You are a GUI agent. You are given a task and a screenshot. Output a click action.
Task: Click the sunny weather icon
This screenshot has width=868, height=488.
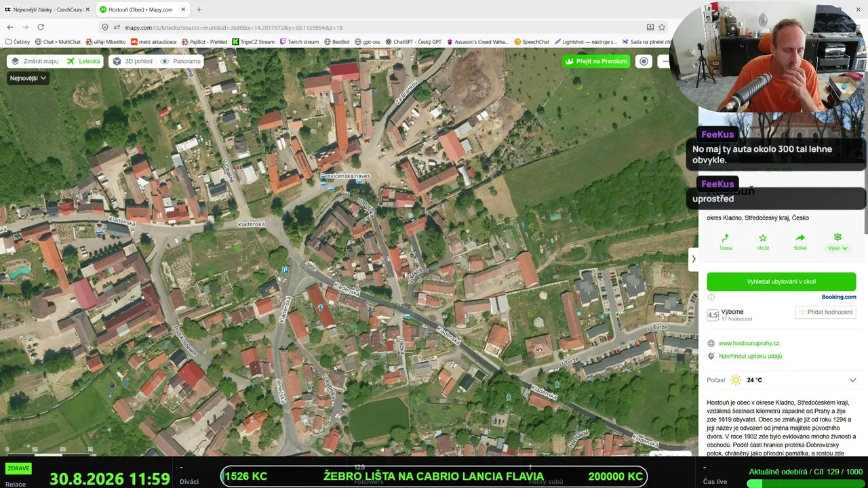736,380
